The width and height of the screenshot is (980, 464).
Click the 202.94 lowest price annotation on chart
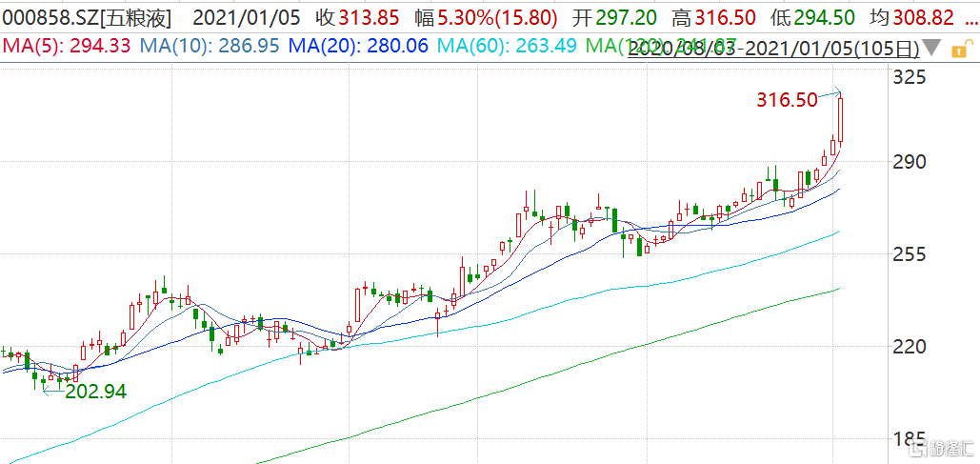point(95,393)
